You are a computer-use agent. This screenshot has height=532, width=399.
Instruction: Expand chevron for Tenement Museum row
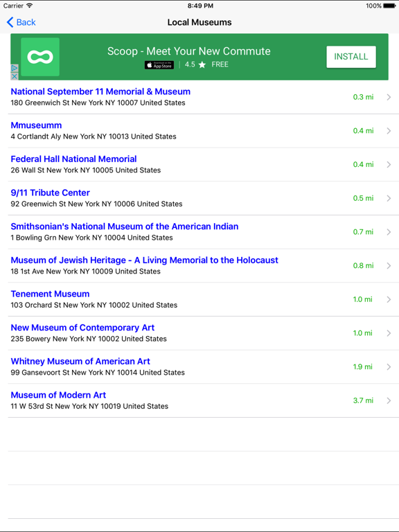point(389,299)
